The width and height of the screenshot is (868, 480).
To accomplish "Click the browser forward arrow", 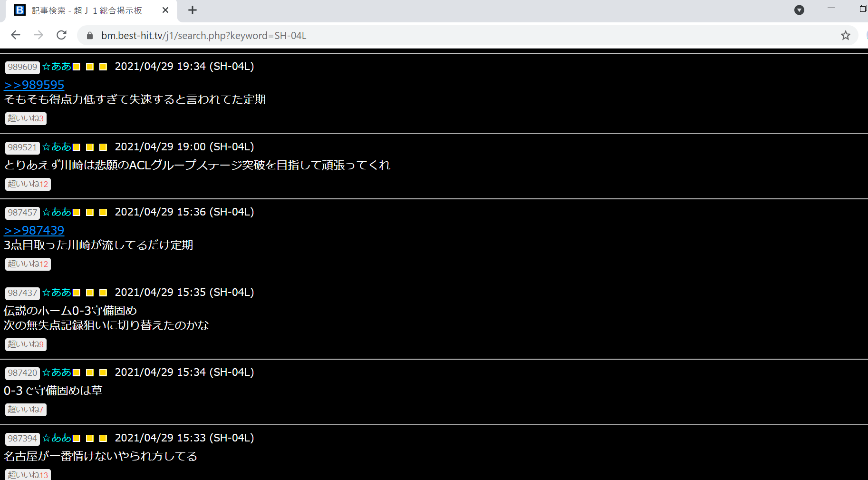I will [x=39, y=35].
